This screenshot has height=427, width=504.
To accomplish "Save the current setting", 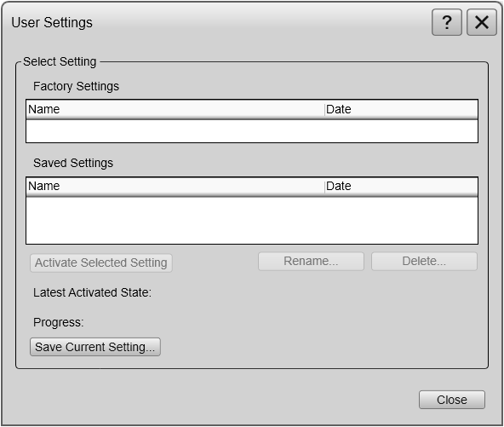I will tap(95, 347).
